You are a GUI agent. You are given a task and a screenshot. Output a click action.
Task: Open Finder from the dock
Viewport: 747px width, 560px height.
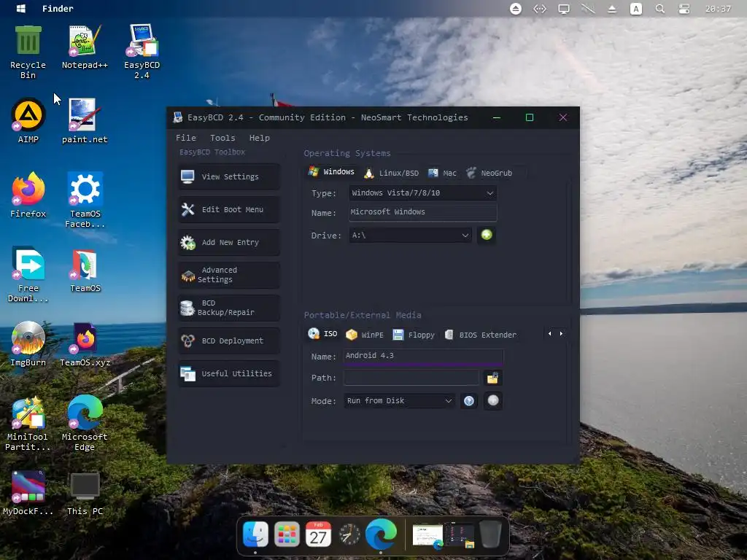[255, 534]
